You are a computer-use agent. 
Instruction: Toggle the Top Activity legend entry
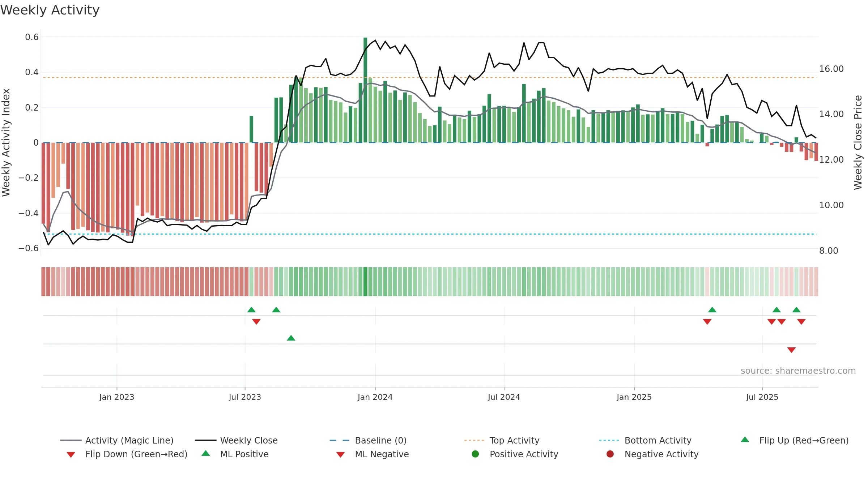(502, 440)
